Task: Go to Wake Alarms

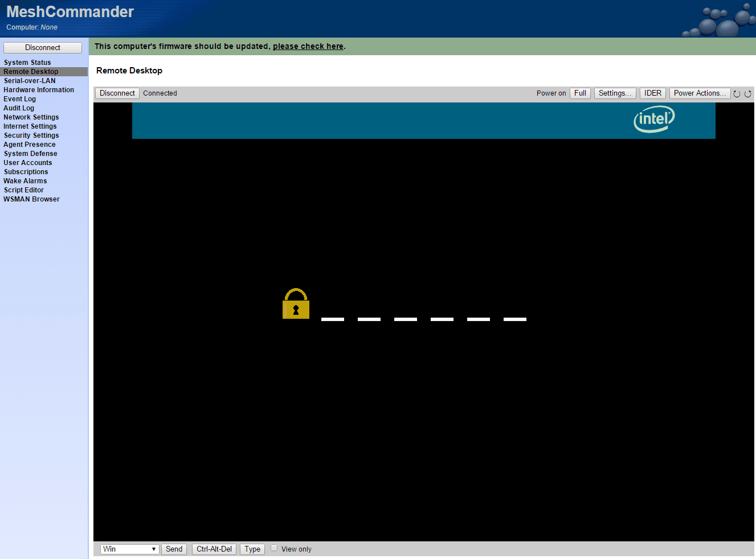Action: point(26,181)
